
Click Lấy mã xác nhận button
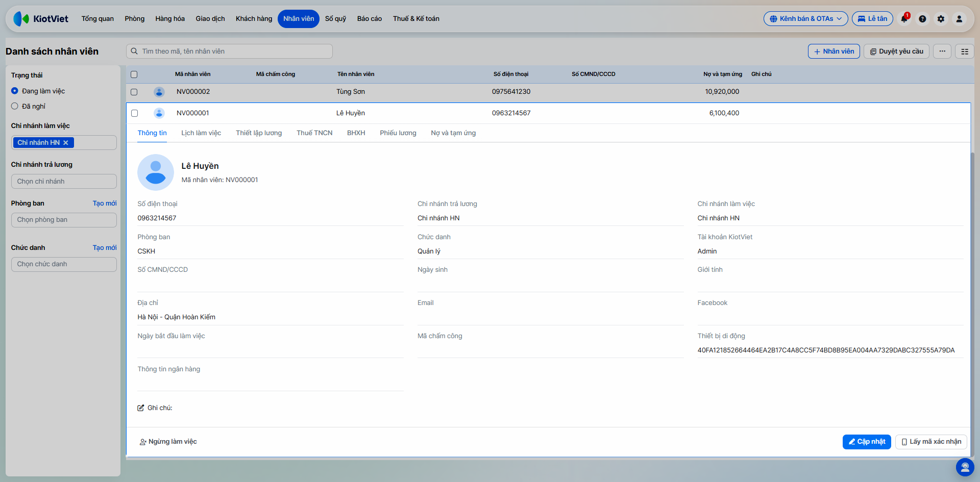click(x=932, y=442)
